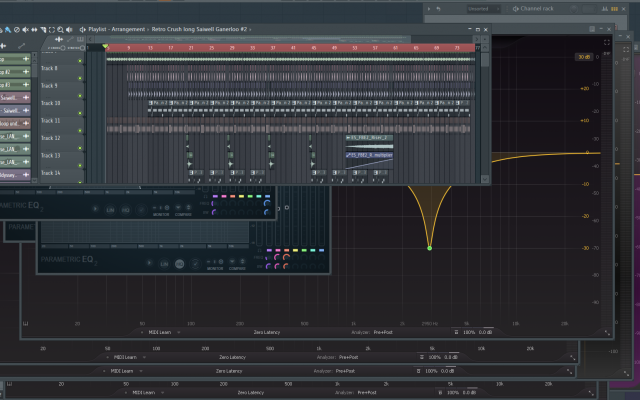Click the Zero Latency button
The width and height of the screenshot is (640, 400).
click(x=266, y=331)
